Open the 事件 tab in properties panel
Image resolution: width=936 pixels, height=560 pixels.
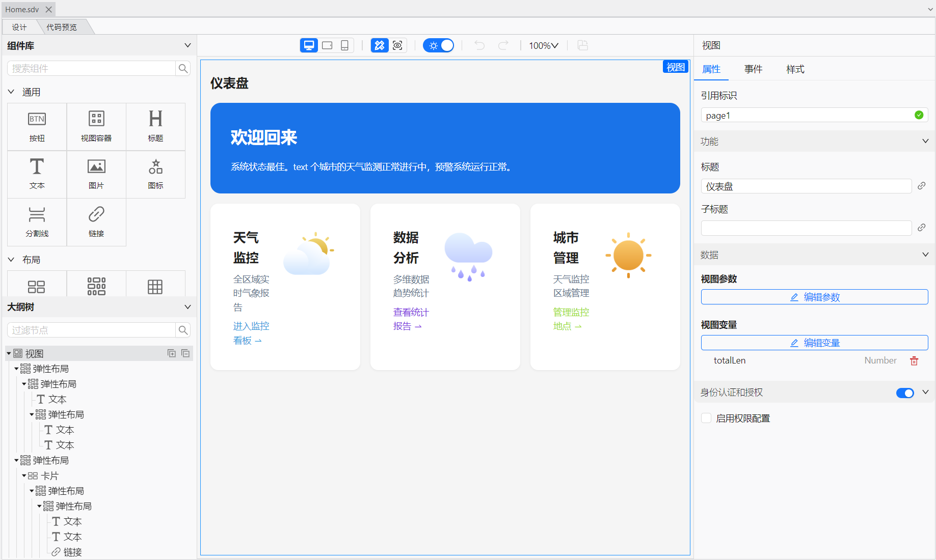[753, 69]
